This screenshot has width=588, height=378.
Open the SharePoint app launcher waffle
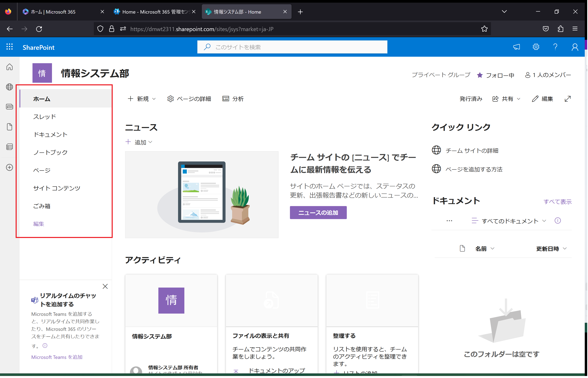10,47
